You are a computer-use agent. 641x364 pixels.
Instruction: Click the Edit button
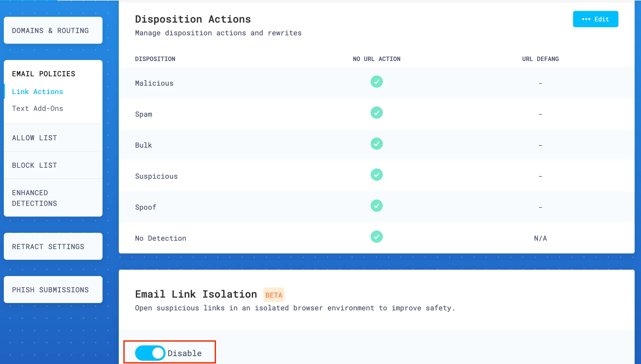pos(596,19)
